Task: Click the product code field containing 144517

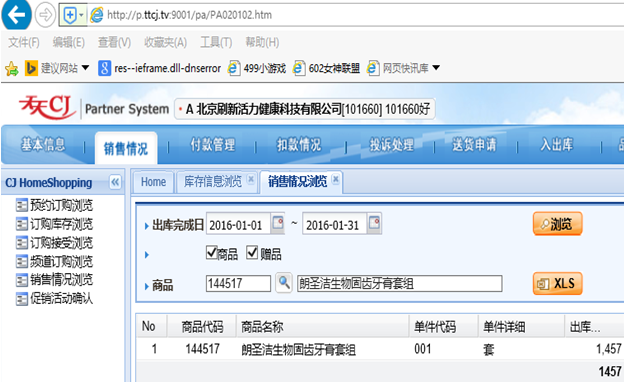Action: (238, 283)
